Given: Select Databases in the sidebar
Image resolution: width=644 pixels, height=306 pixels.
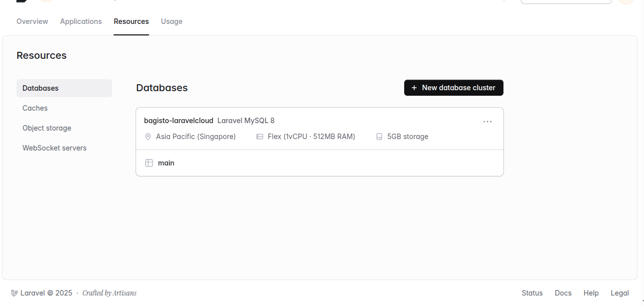Looking at the screenshot, I should point(64,88).
